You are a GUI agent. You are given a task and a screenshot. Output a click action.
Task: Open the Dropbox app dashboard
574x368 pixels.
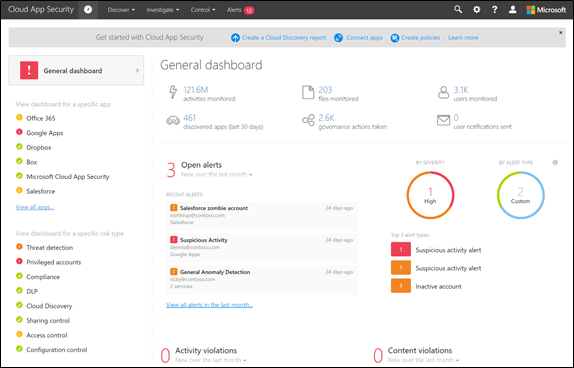pos(39,147)
